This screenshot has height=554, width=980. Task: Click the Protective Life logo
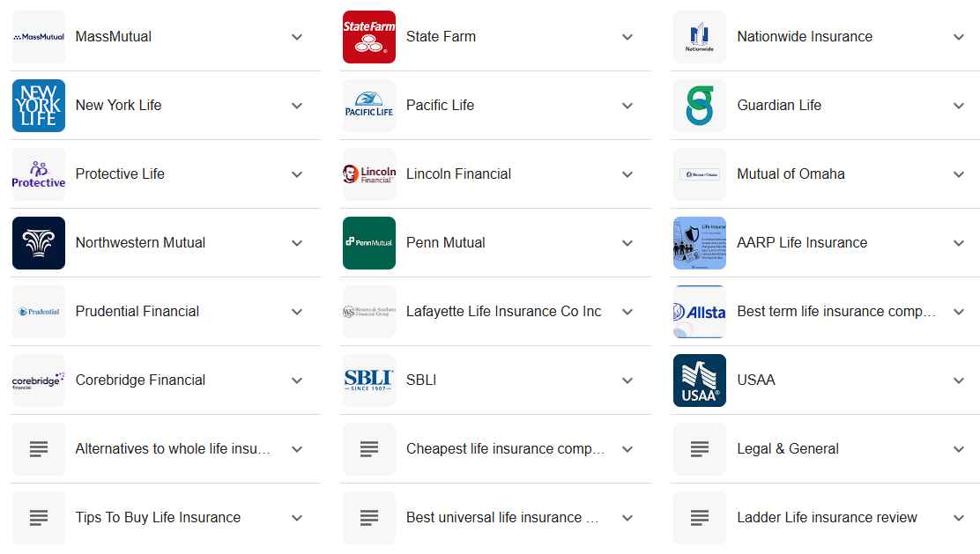(39, 174)
